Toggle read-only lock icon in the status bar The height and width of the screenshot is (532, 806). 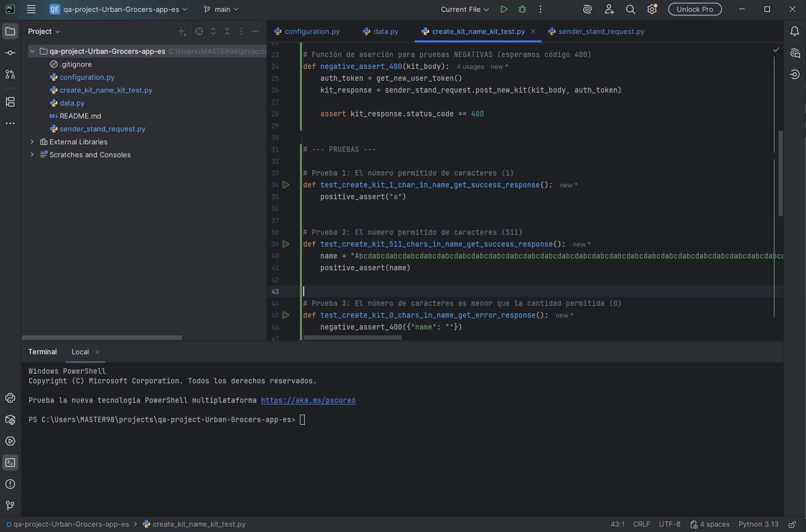click(792, 524)
